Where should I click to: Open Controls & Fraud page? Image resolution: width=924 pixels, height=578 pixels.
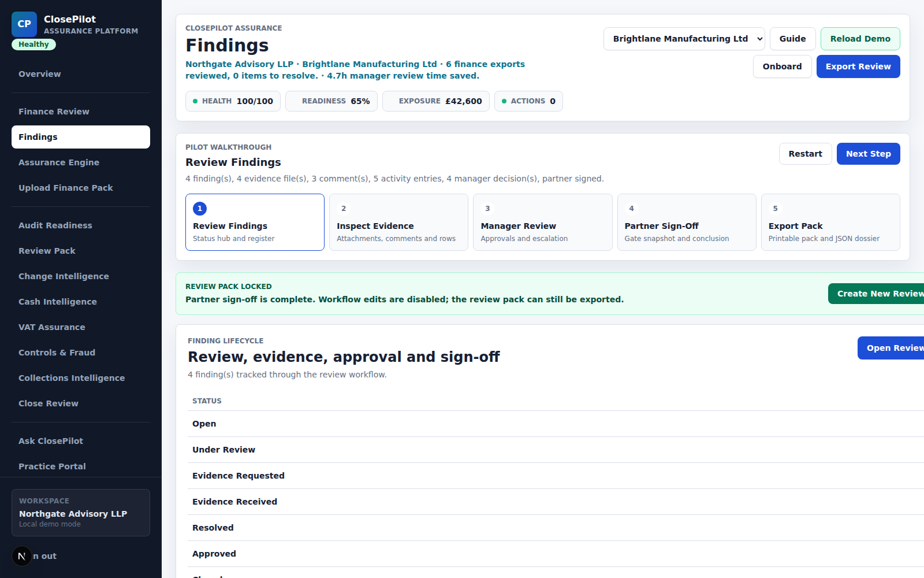81,353
